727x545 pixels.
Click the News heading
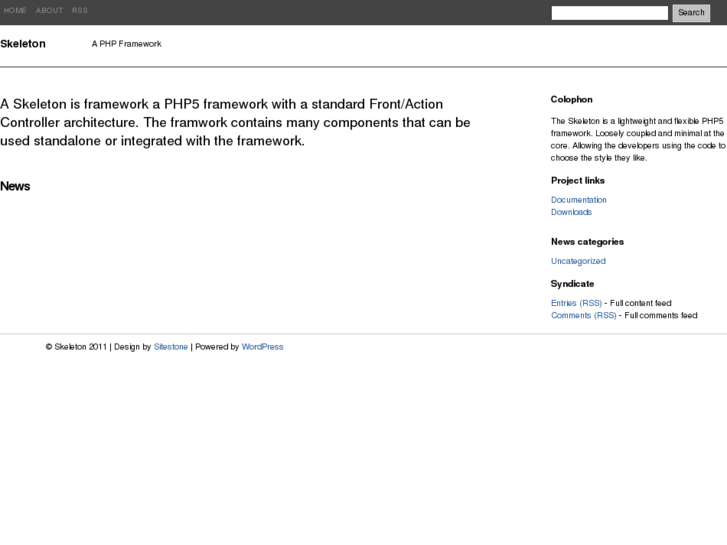point(15,186)
